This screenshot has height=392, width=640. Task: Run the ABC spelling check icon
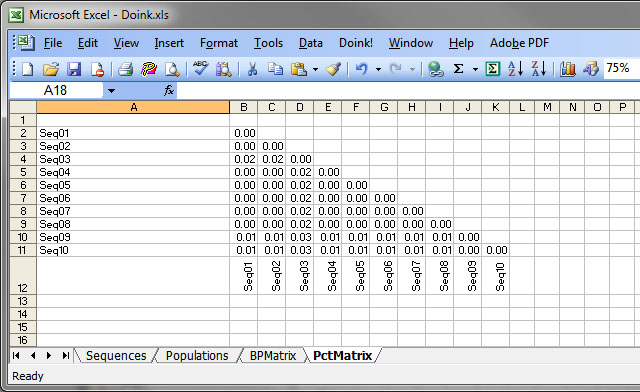click(x=200, y=68)
